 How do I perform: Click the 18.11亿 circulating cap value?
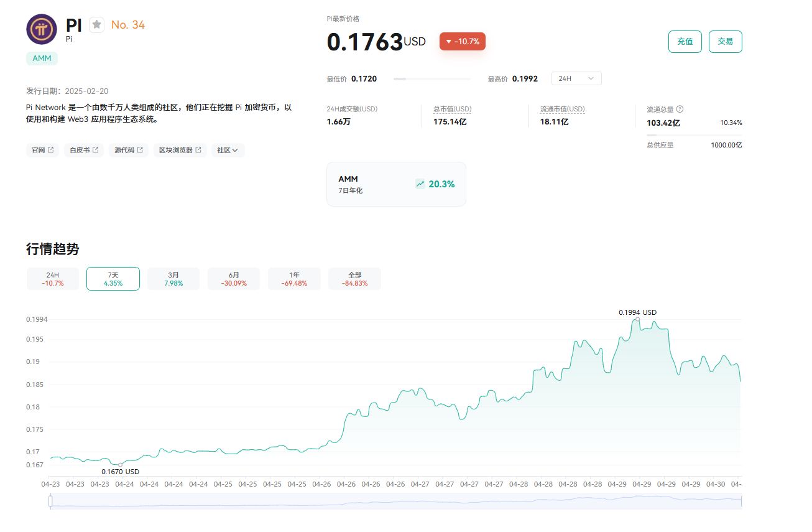[555, 122]
